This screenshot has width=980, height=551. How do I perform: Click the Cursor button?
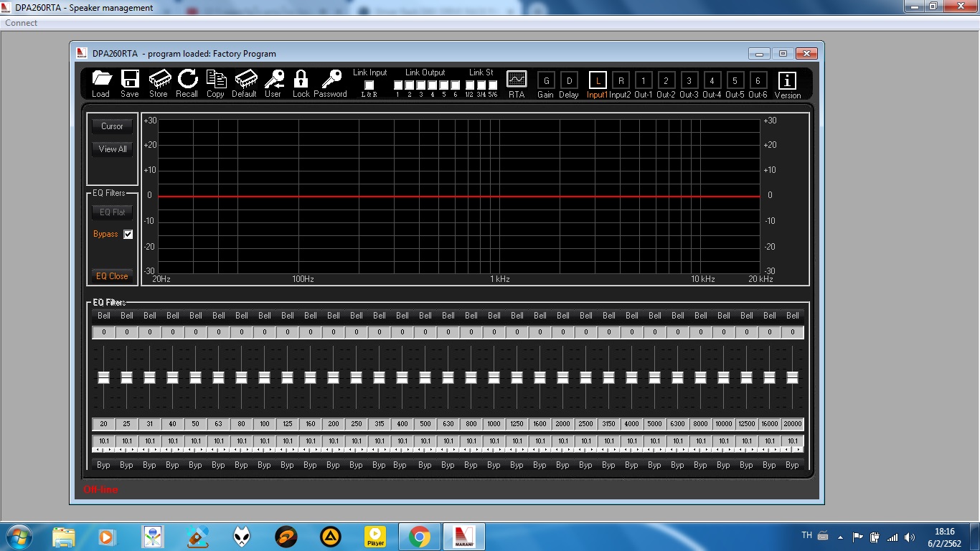(113, 126)
